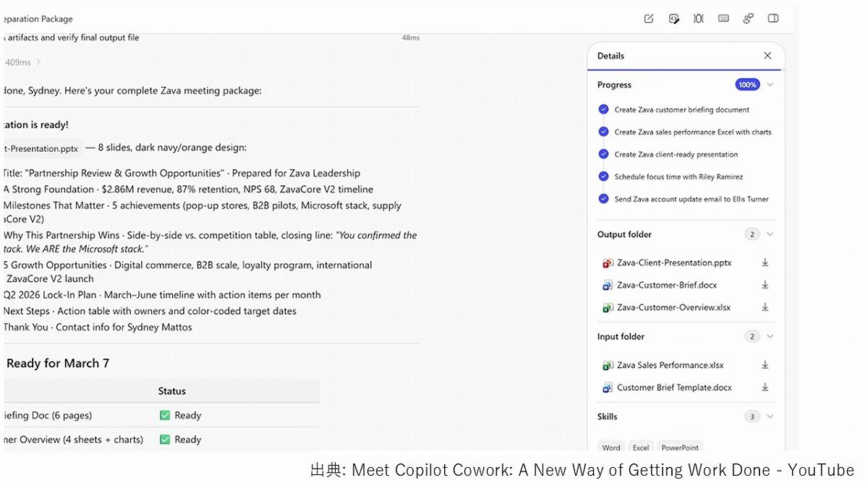Viewport: 868px width, 488px height.
Task: Open the Presentation.pptx file chip in chat
Action: pos(42,148)
